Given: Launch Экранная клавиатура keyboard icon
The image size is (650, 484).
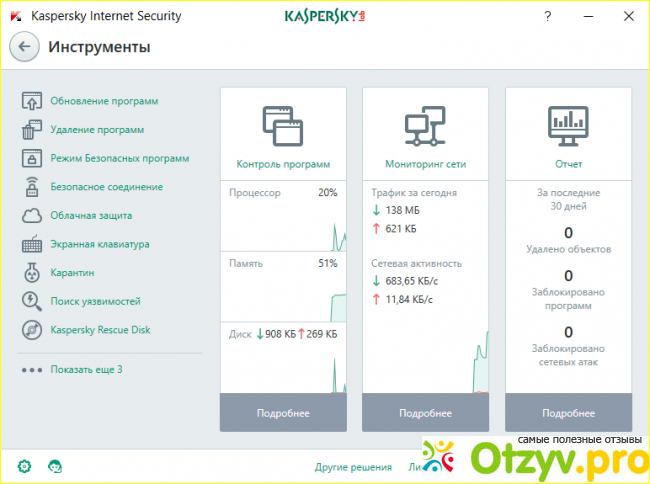Looking at the screenshot, I should [31, 244].
